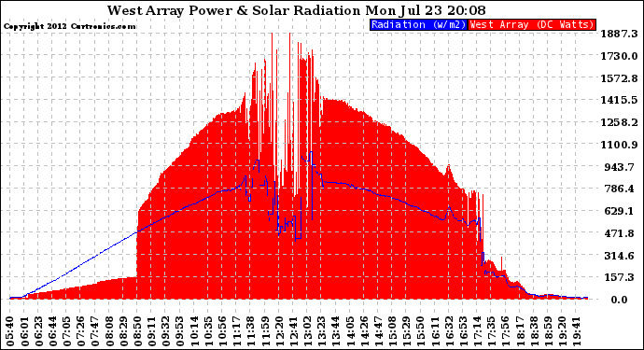This screenshot has height=350, width=644.
Task: Click the 16:53 time axis label
Action: (x=462, y=330)
